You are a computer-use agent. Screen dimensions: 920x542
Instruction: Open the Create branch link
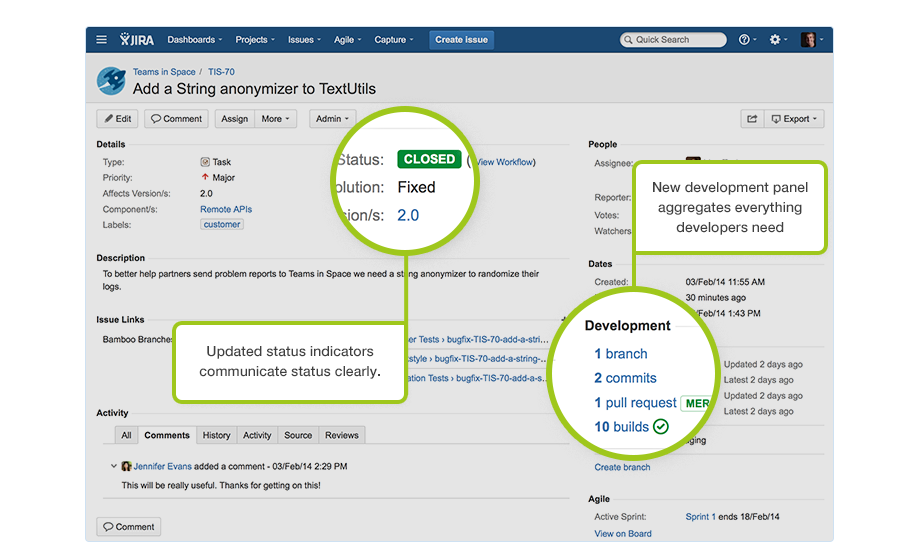click(622, 467)
